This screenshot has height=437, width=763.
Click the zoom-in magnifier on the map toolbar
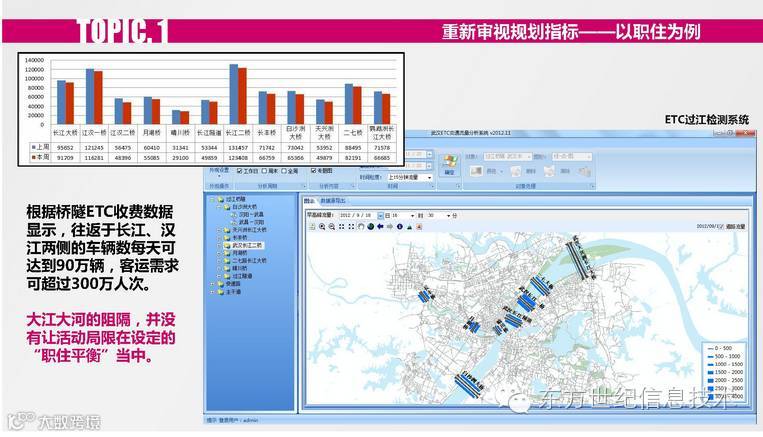(322, 227)
